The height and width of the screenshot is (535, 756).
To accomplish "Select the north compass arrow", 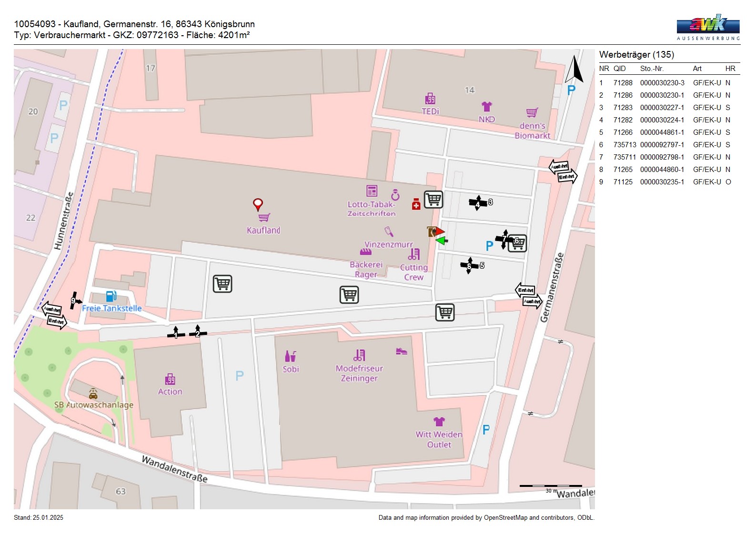I will coord(575,70).
